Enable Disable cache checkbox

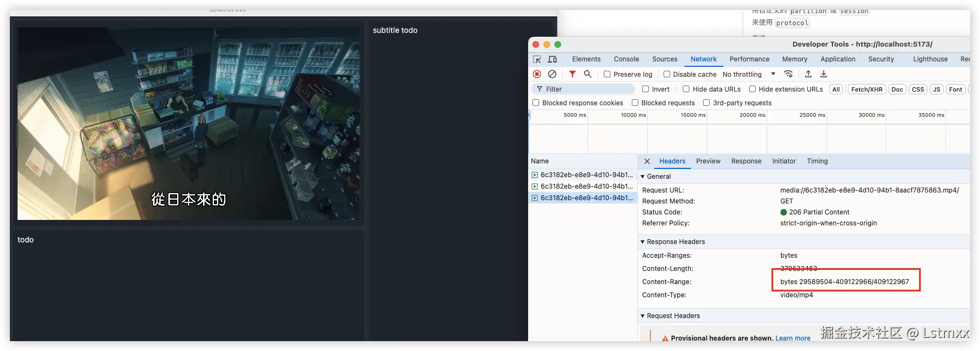pos(667,74)
